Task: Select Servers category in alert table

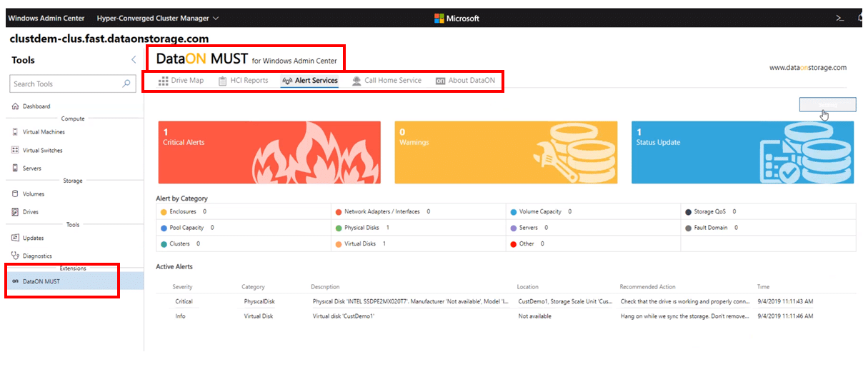Action: coord(529,228)
